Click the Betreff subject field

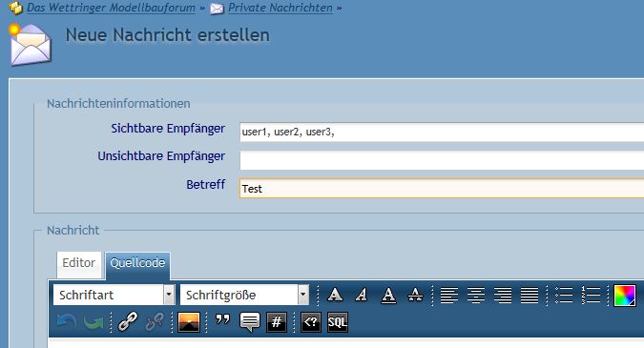tap(442, 189)
